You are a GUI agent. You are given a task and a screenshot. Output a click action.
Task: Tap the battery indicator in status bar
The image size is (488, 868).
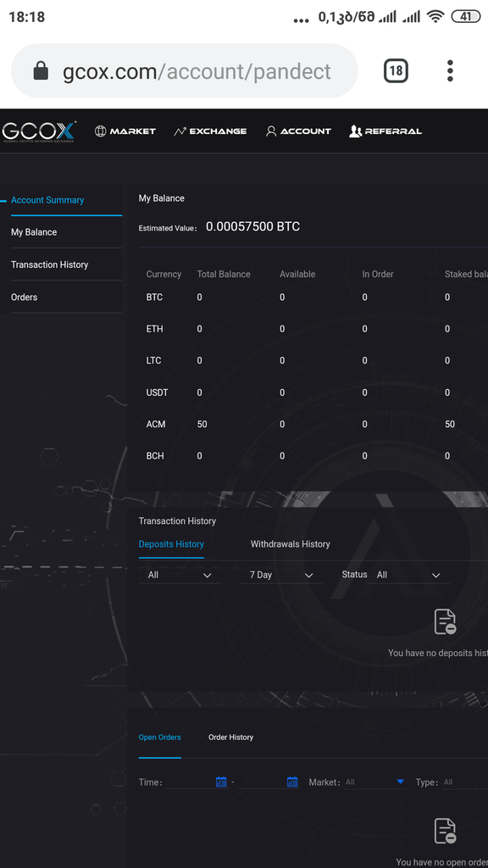point(466,17)
